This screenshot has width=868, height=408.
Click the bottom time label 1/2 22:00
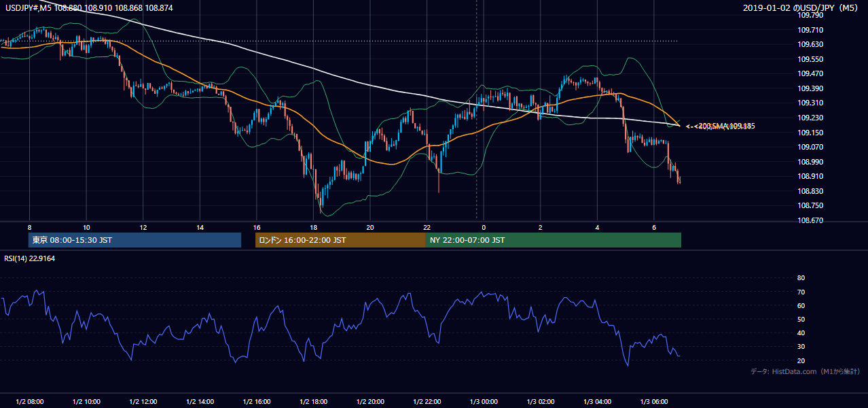(427, 401)
